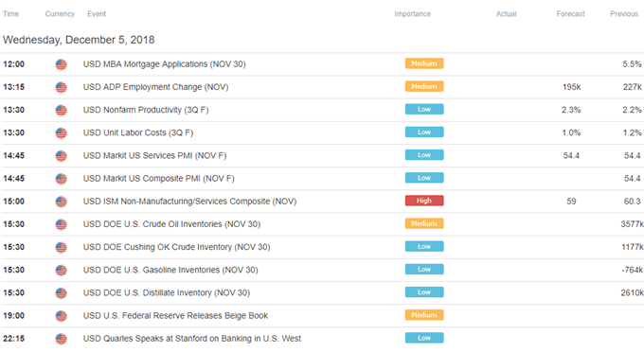Select the 2.3% forecast for Nonfarm Productivity
Image resolution: width=644 pixels, height=352 pixels.
pos(571,111)
